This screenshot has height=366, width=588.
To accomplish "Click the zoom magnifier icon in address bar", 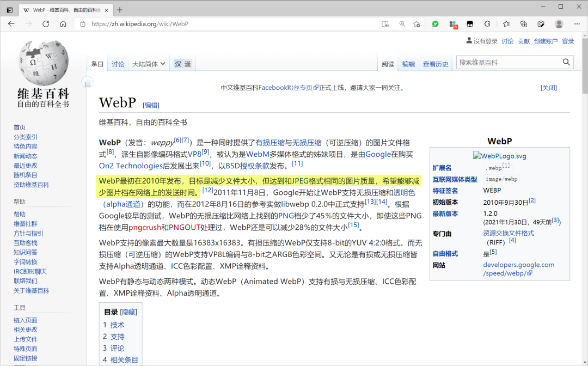I will tap(401, 24).
